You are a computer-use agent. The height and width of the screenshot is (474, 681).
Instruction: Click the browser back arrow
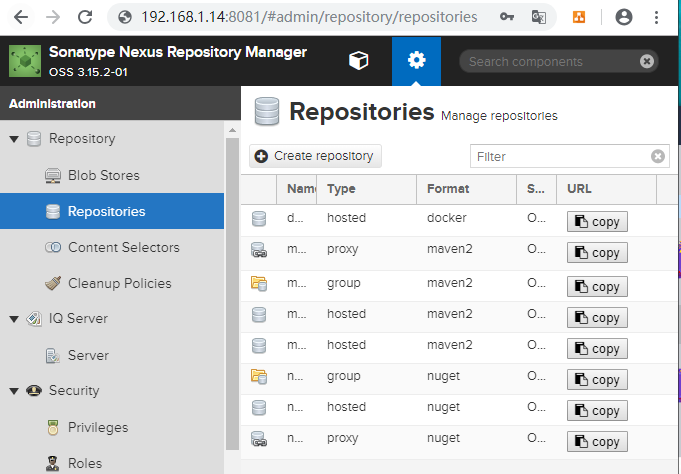point(20,17)
